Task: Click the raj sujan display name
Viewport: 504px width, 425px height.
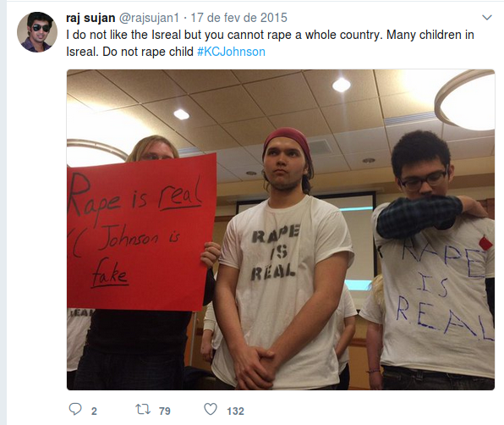Action: click(90, 18)
